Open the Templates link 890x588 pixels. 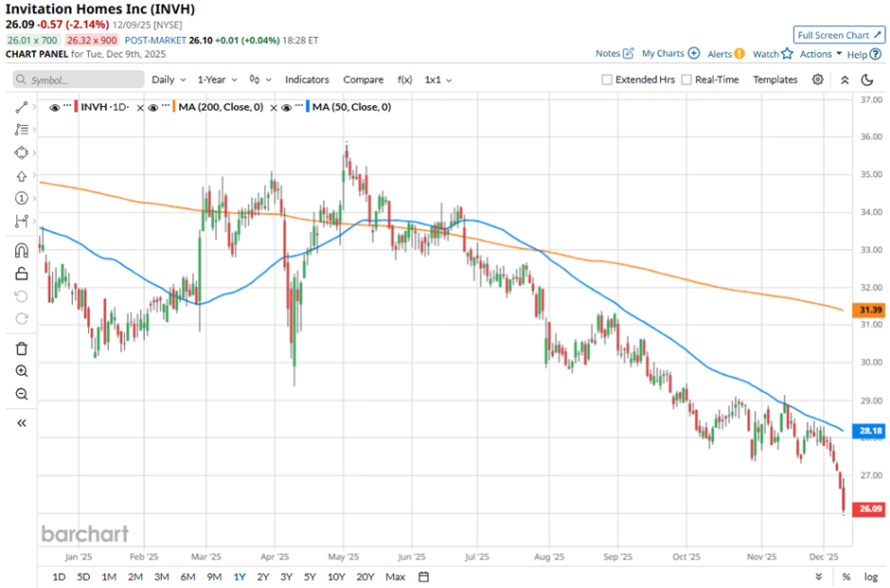(x=774, y=80)
